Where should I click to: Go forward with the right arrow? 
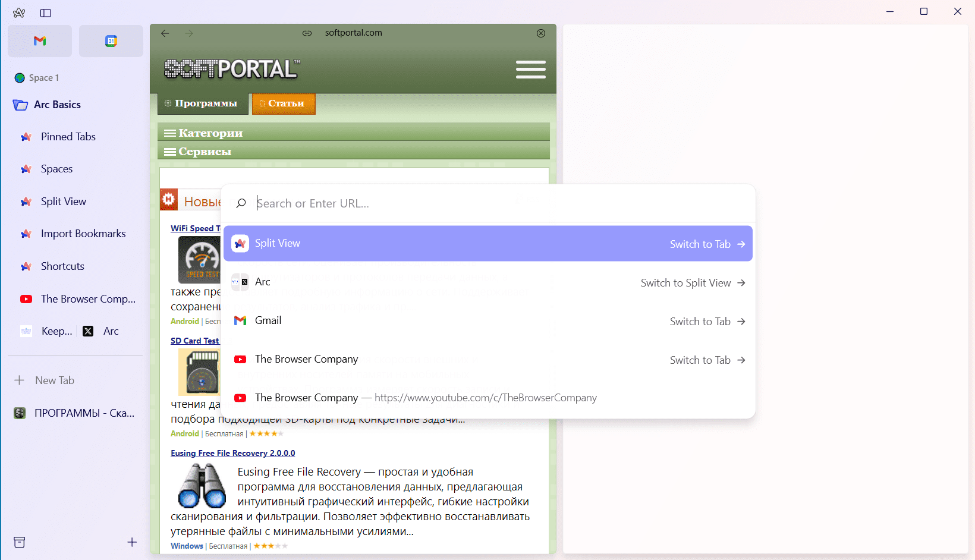[x=189, y=33]
